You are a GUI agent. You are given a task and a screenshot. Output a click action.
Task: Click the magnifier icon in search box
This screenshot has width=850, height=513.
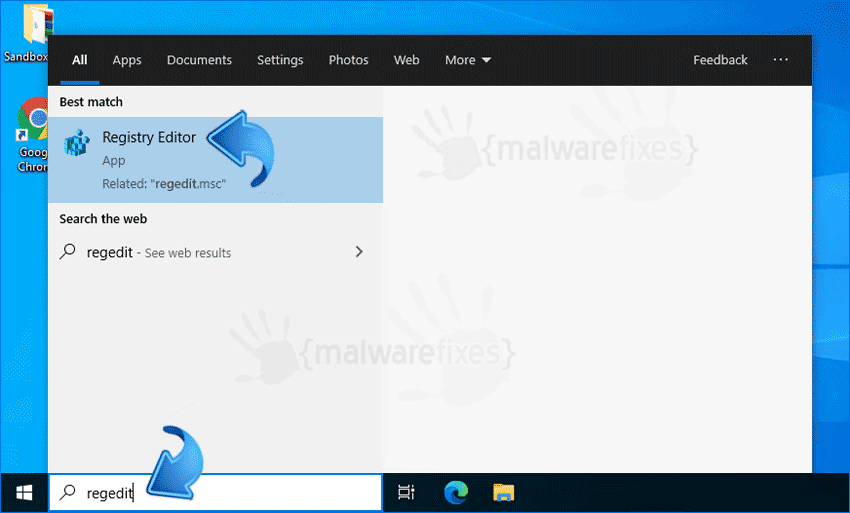pyautogui.click(x=68, y=492)
